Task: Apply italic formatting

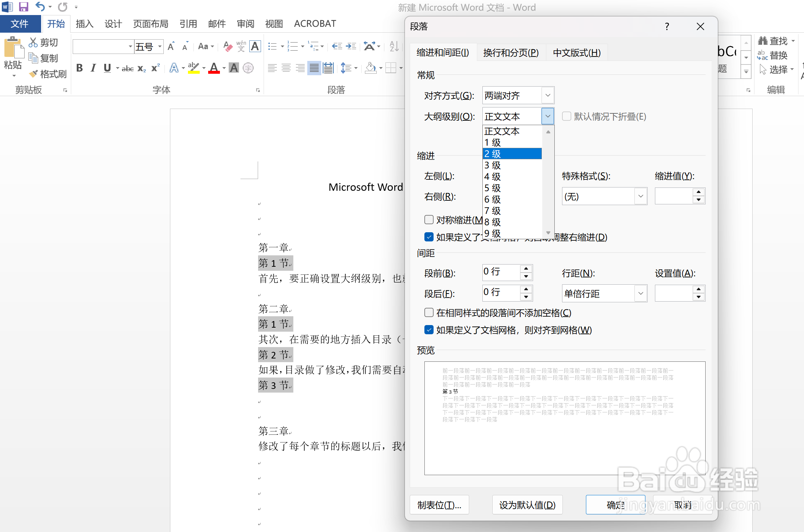Action: coord(93,68)
